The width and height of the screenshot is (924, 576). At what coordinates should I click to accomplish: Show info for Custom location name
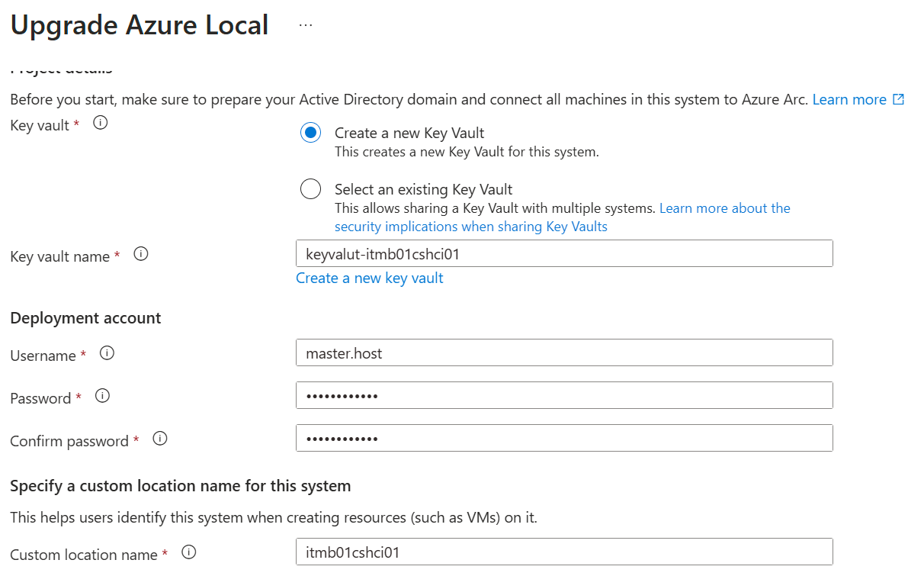point(189,552)
